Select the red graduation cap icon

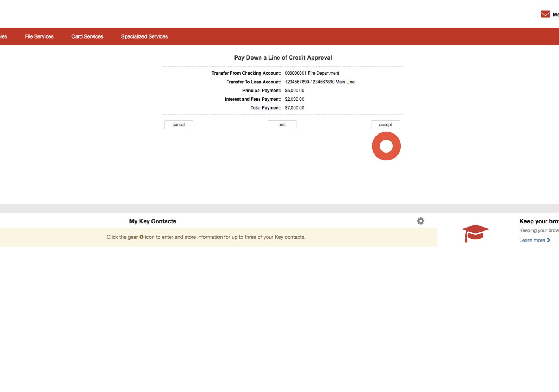(x=475, y=233)
